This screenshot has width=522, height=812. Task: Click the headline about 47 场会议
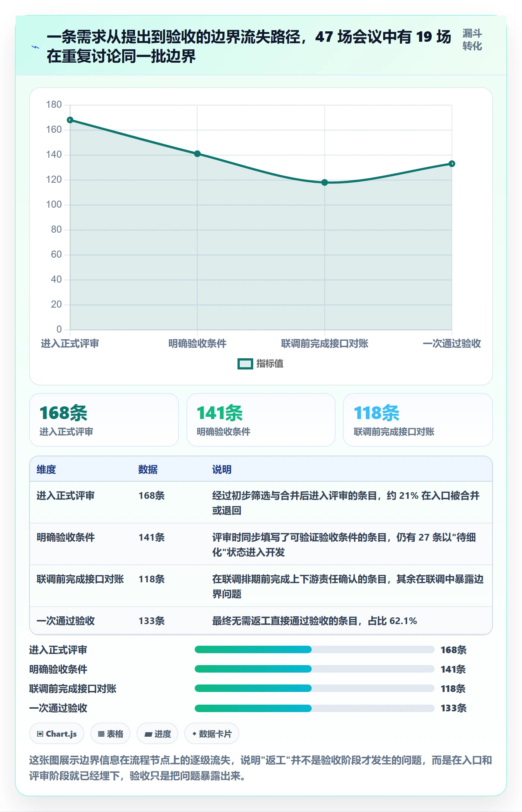249,47
